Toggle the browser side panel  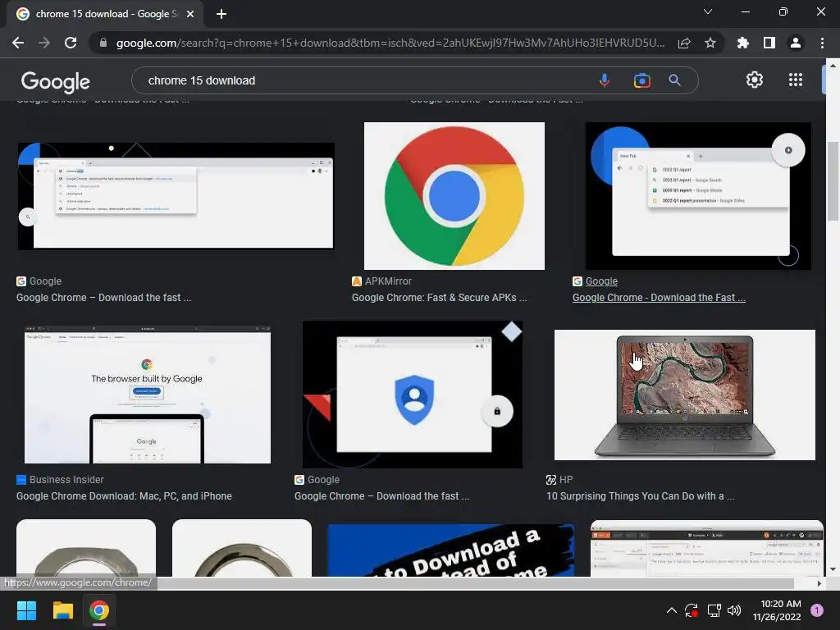(769, 43)
